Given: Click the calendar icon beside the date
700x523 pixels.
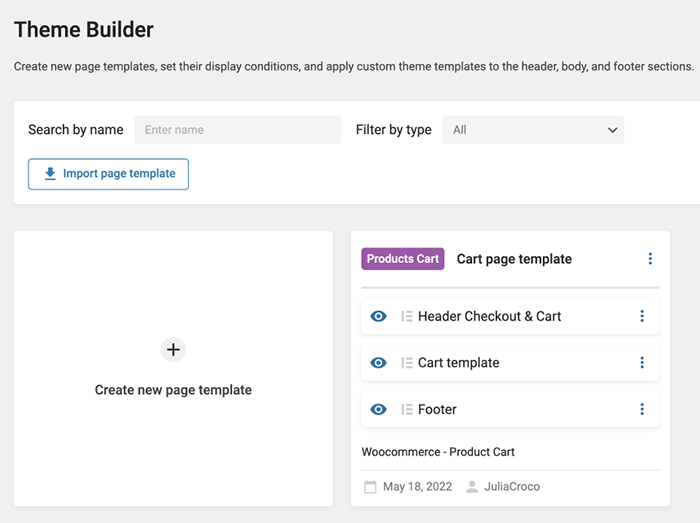Looking at the screenshot, I should [x=370, y=487].
